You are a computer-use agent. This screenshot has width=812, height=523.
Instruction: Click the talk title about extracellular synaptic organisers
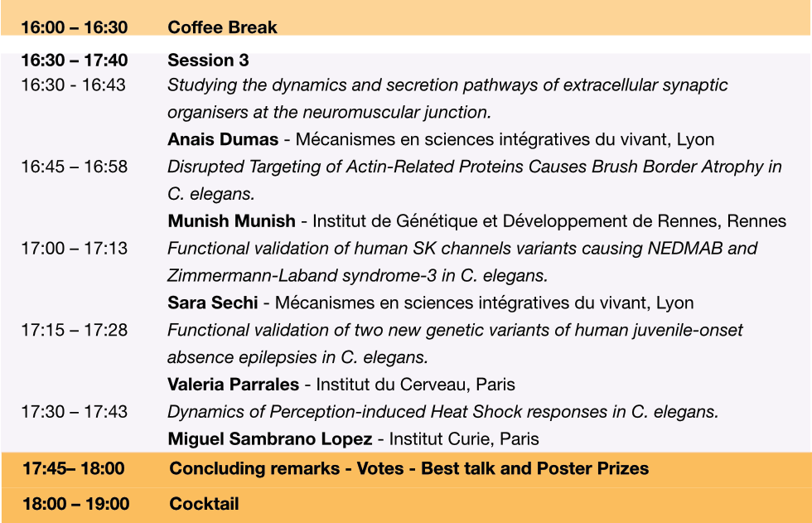pos(447,85)
